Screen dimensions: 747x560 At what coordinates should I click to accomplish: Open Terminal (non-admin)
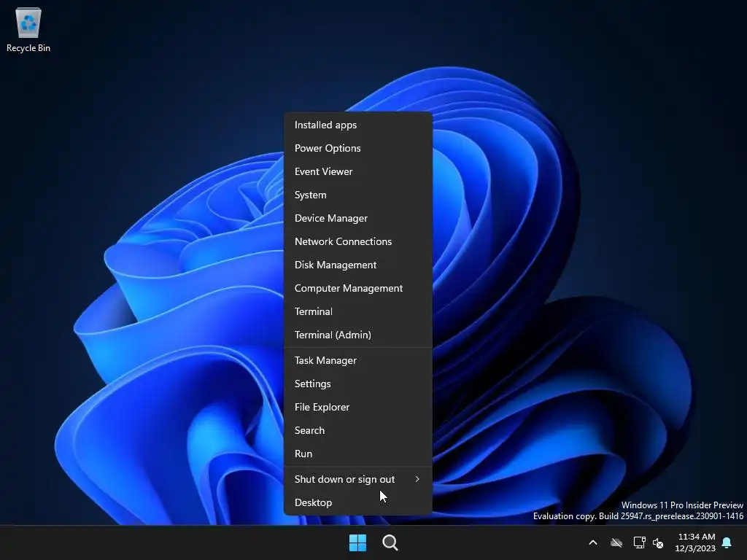tap(357, 311)
